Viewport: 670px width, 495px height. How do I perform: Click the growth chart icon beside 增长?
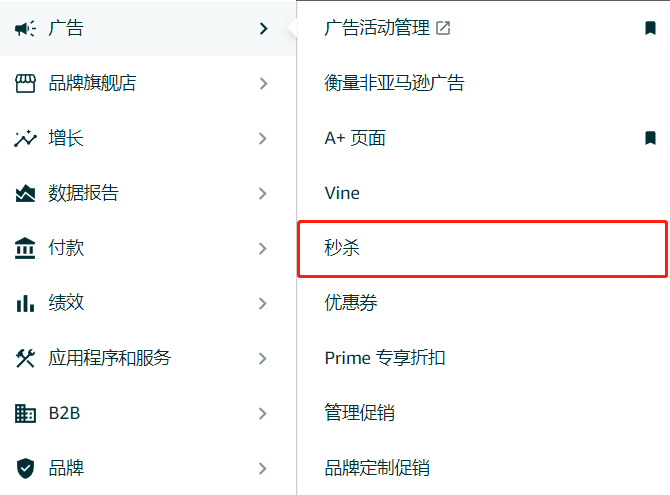point(25,138)
